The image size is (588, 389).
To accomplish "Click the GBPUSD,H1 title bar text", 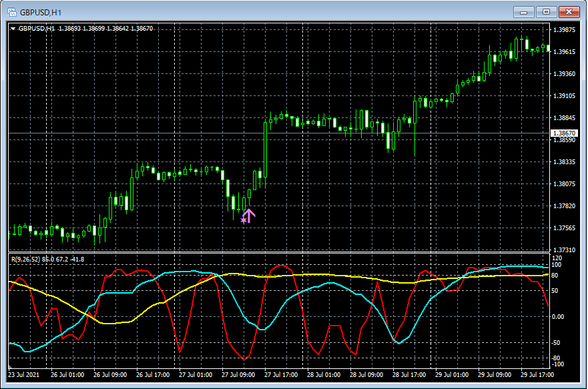I will coord(41,13).
